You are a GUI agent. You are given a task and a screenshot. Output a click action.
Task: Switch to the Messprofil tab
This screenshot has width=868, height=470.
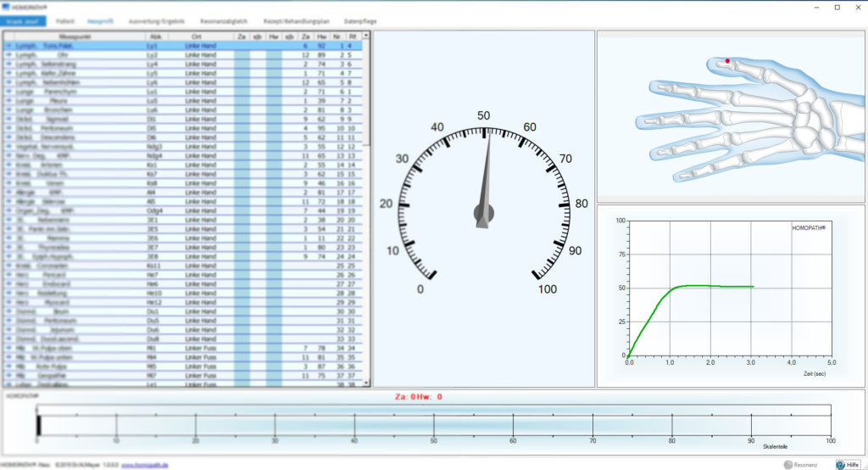pos(100,21)
